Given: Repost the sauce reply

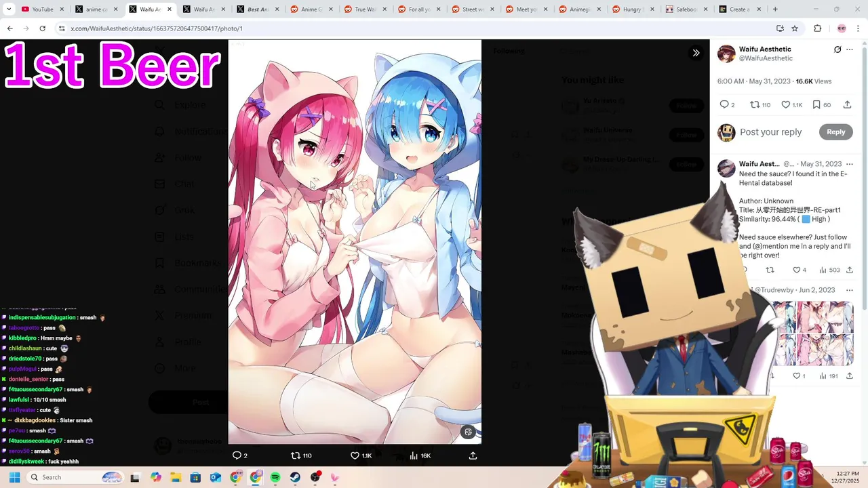Looking at the screenshot, I should pyautogui.click(x=770, y=270).
